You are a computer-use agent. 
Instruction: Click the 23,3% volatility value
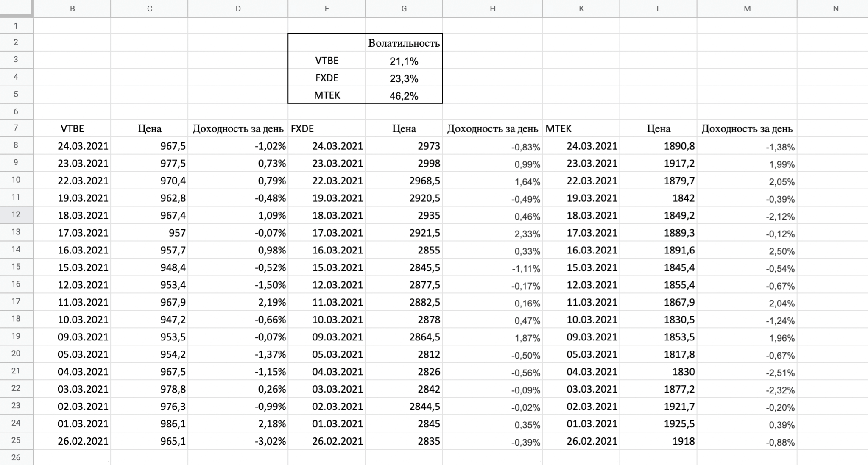[x=404, y=78]
